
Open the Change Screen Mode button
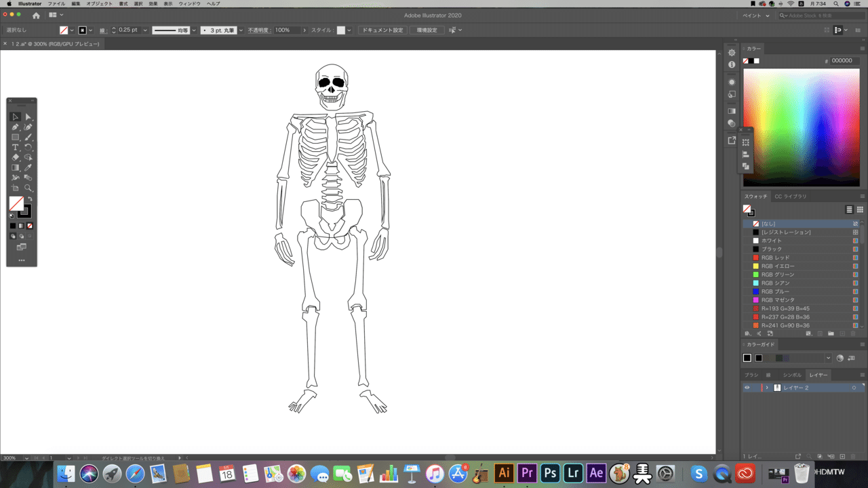click(22, 247)
